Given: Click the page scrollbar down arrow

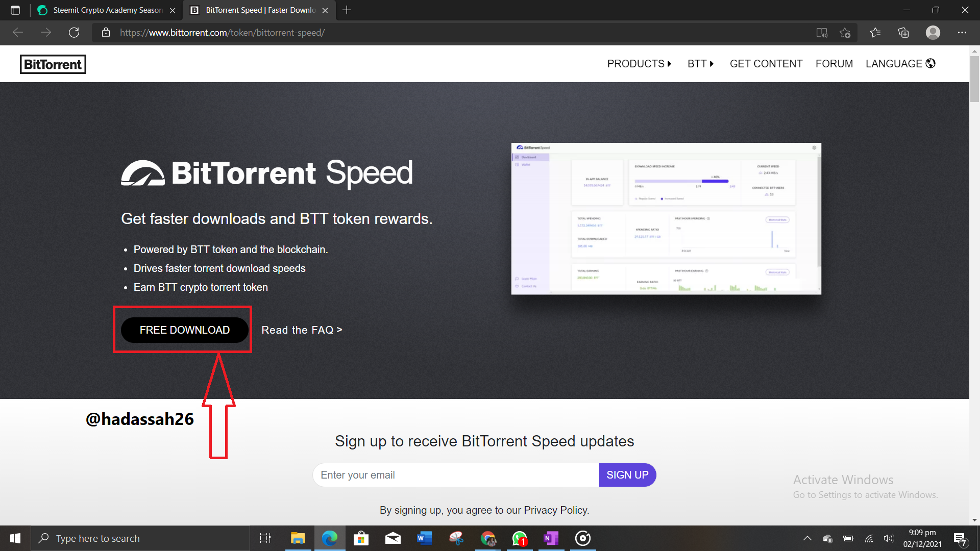Looking at the screenshot, I should (x=974, y=520).
